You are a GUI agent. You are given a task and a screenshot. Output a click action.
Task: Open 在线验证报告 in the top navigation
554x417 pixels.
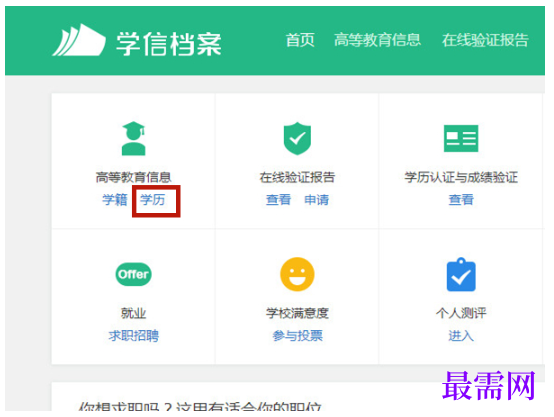(x=485, y=40)
